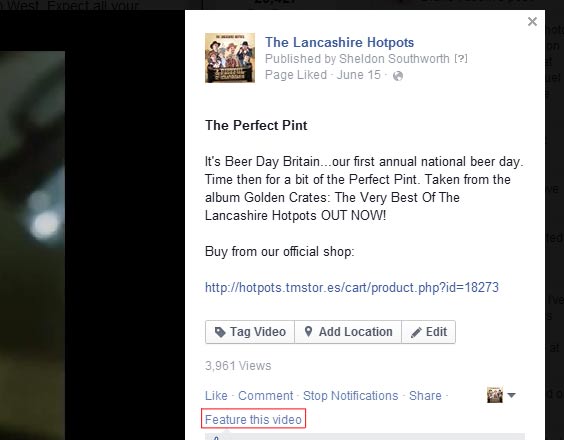
Task: Open Sheldon Southworth's profile link
Action: (394, 59)
